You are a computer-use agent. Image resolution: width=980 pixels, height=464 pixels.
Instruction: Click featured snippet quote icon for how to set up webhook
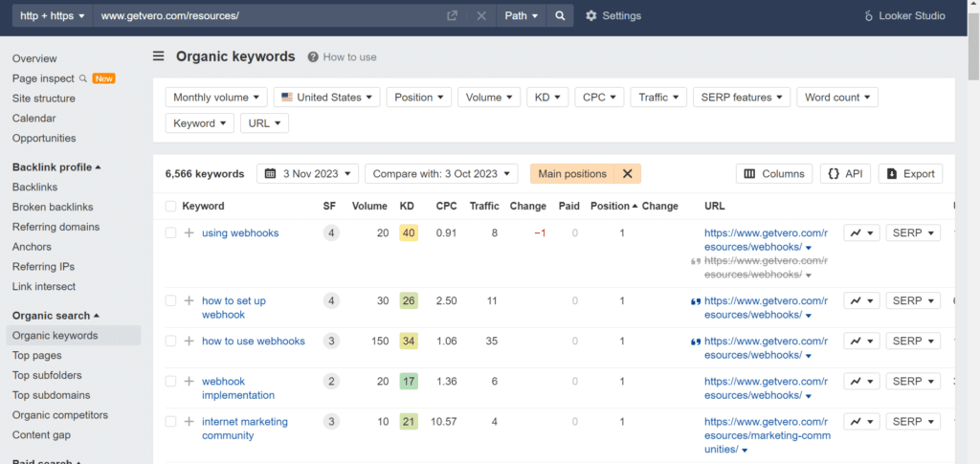click(696, 301)
